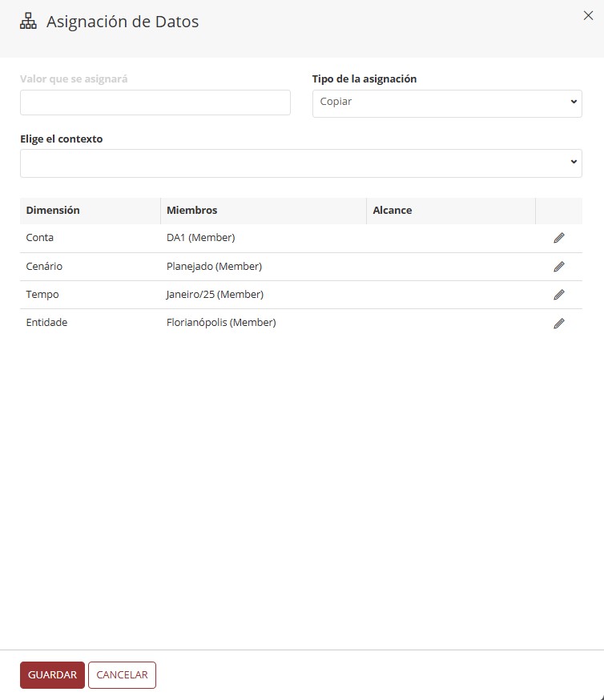This screenshot has width=604, height=700.
Task: Edit the Conta dimension with pencil icon
Action: click(559, 238)
